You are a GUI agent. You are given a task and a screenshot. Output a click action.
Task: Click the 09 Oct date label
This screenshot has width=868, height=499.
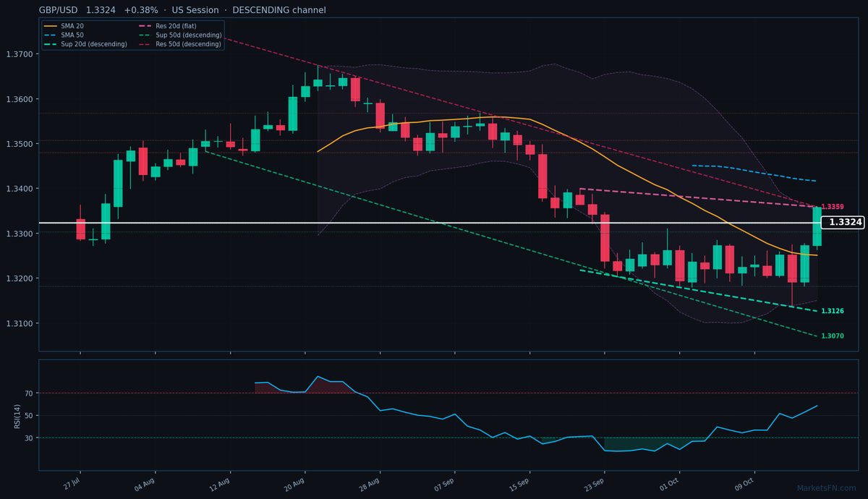pyautogui.click(x=745, y=483)
